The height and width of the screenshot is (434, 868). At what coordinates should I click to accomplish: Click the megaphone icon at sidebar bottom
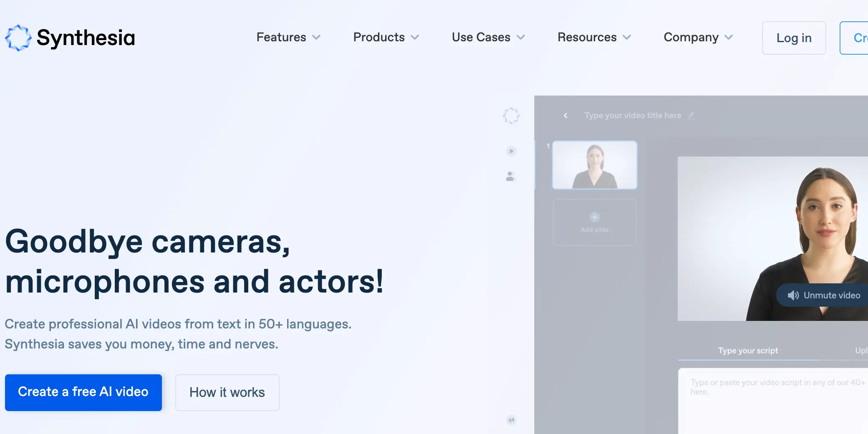pos(512,420)
